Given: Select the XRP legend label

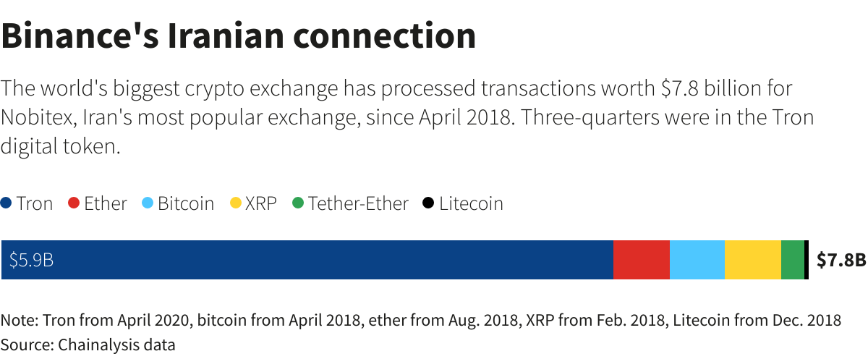Looking at the screenshot, I should coord(261,203).
